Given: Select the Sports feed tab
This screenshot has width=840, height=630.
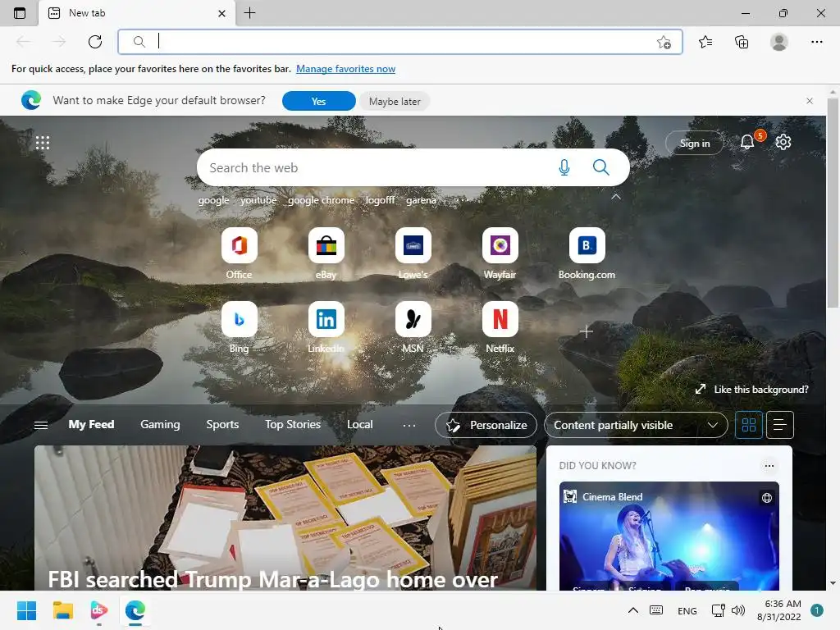Looking at the screenshot, I should (222, 424).
